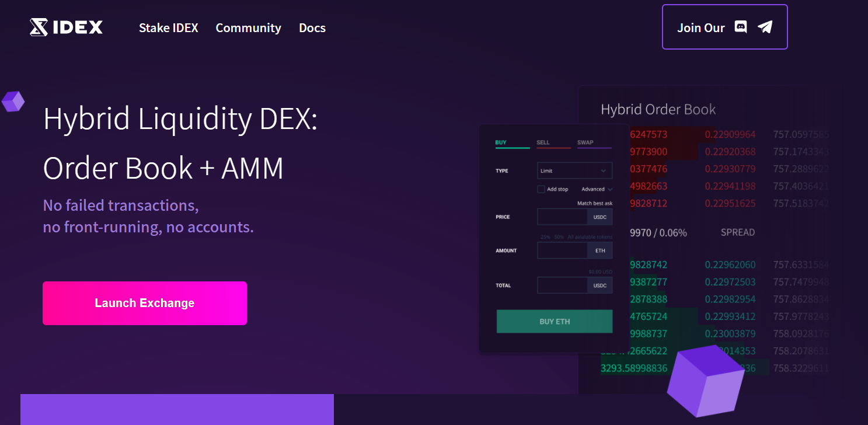Open the Stake IDEX nav link

pyautogui.click(x=169, y=28)
